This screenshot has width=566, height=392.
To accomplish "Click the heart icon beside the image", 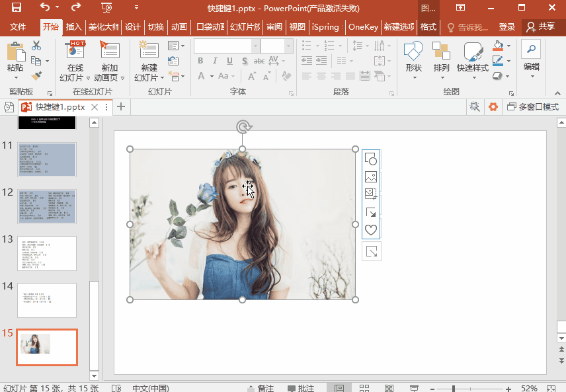I will 371,230.
